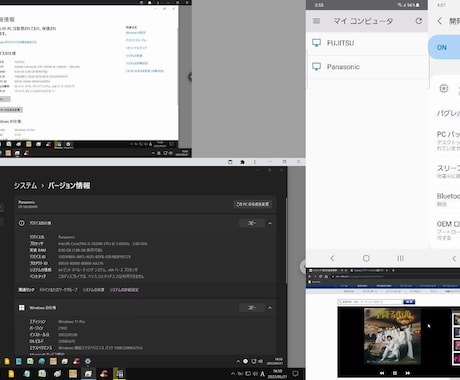
Task: Pause the music player
Action: point(395,373)
